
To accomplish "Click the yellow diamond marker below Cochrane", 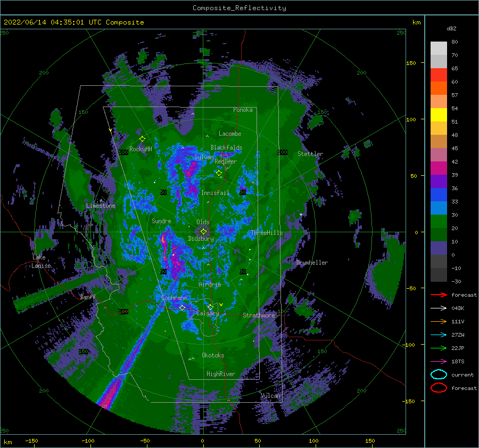I will point(182,307).
